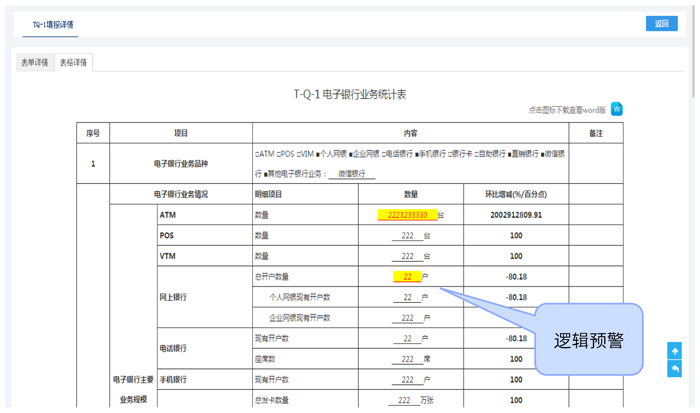
Task: Click the POS quantity input field
Action: [x=407, y=236]
